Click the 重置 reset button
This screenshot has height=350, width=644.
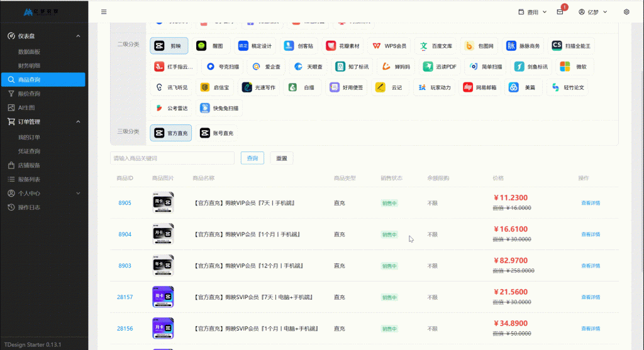282,158
